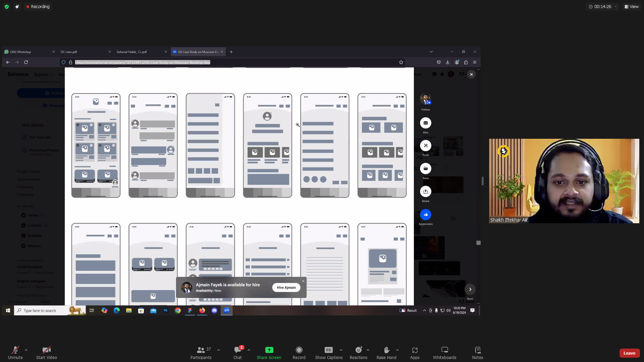Screen dimensions: 644x362
Task: Click the Record button icon
Action: (x=299, y=350)
